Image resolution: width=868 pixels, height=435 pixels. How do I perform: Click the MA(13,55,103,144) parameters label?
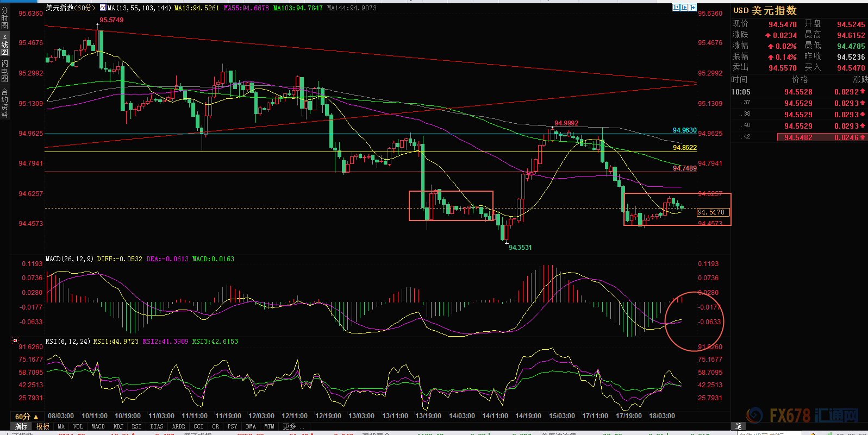[x=140, y=8]
